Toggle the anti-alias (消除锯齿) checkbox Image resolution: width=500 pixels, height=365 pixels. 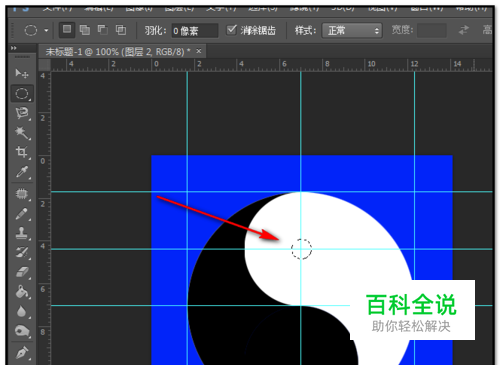click(231, 30)
